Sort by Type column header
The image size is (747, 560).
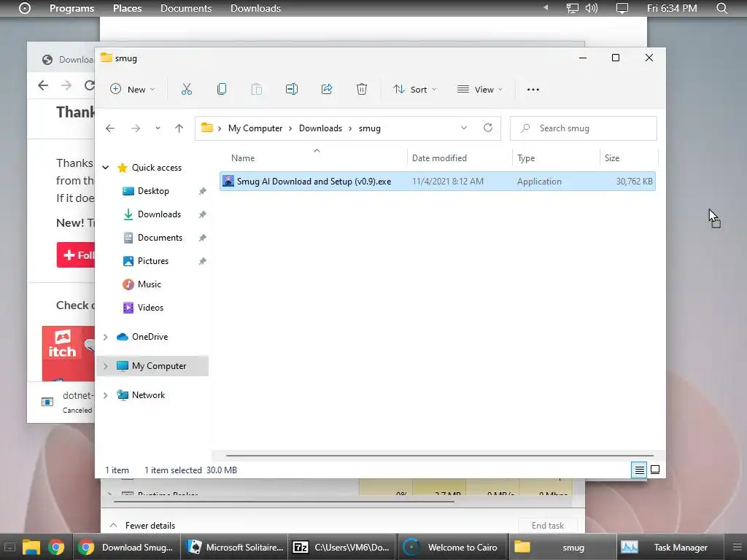(x=526, y=158)
